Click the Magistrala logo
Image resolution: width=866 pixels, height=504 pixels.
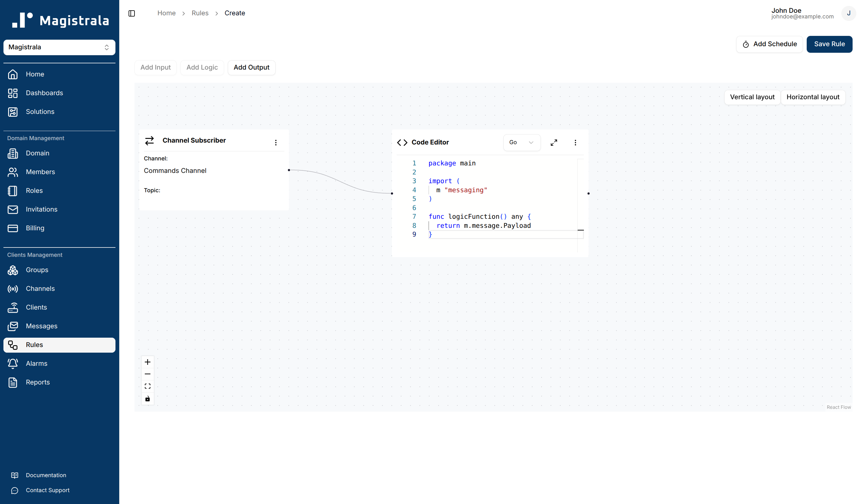click(61, 20)
